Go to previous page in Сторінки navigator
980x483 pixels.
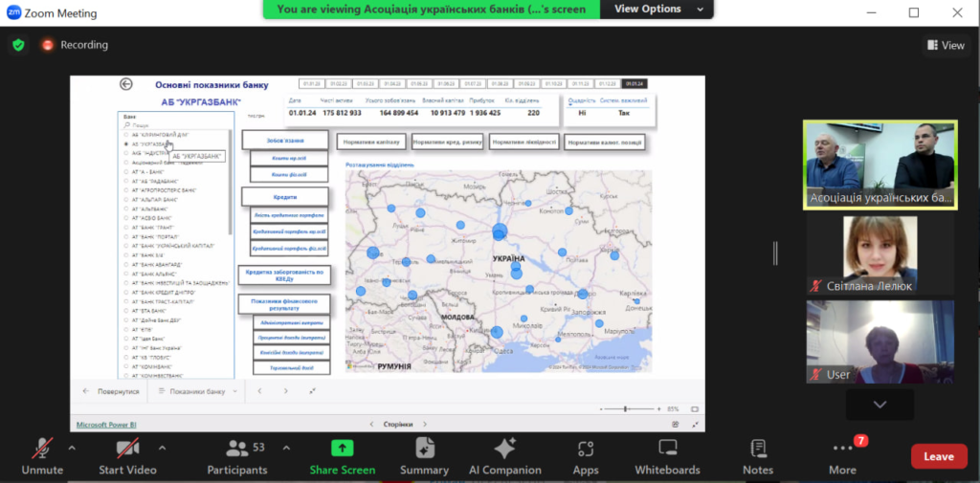coord(372,425)
